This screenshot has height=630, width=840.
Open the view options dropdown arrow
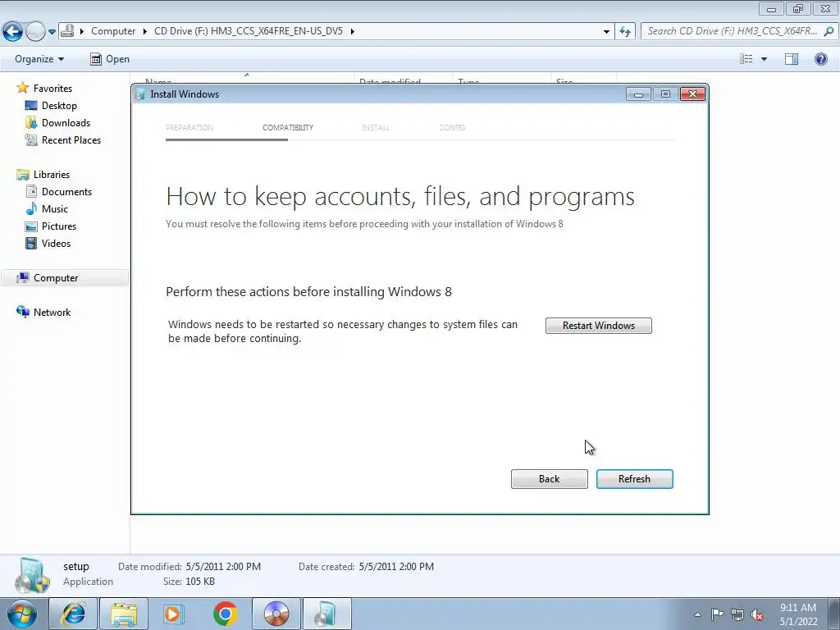click(x=764, y=59)
